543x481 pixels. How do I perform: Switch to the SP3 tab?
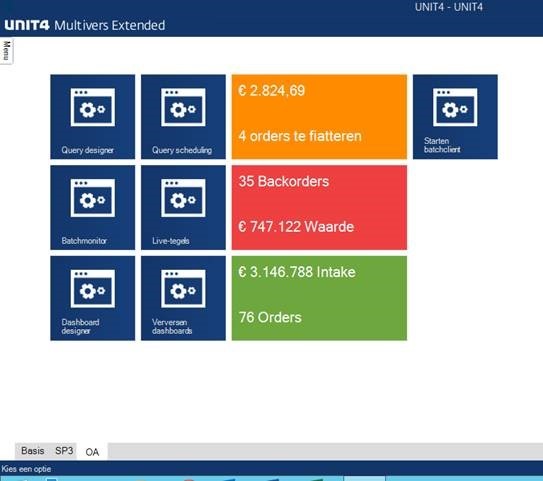pos(64,451)
